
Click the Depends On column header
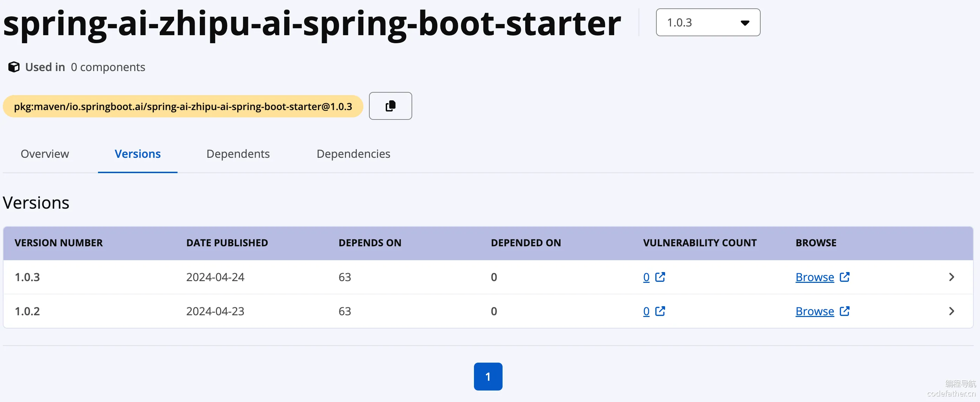[370, 243]
